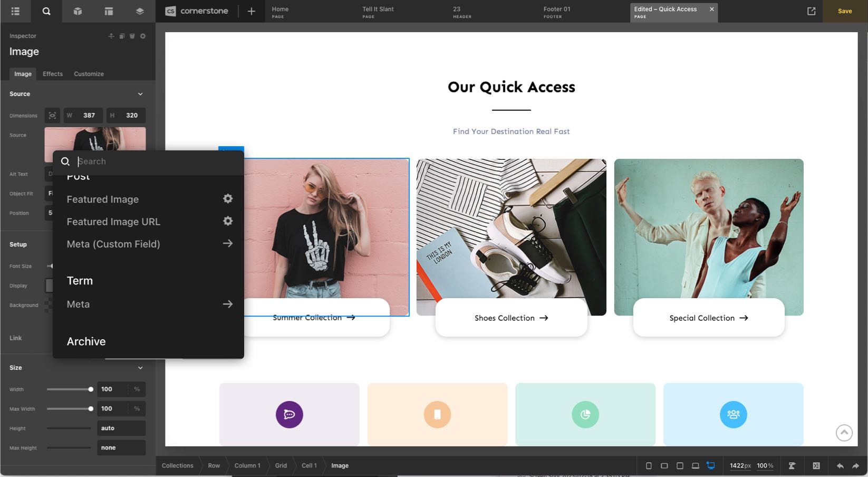The height and width of the screenshot is (477, 868).
Task: Click the move element icon in Inspector header
Action: point(111,36)
